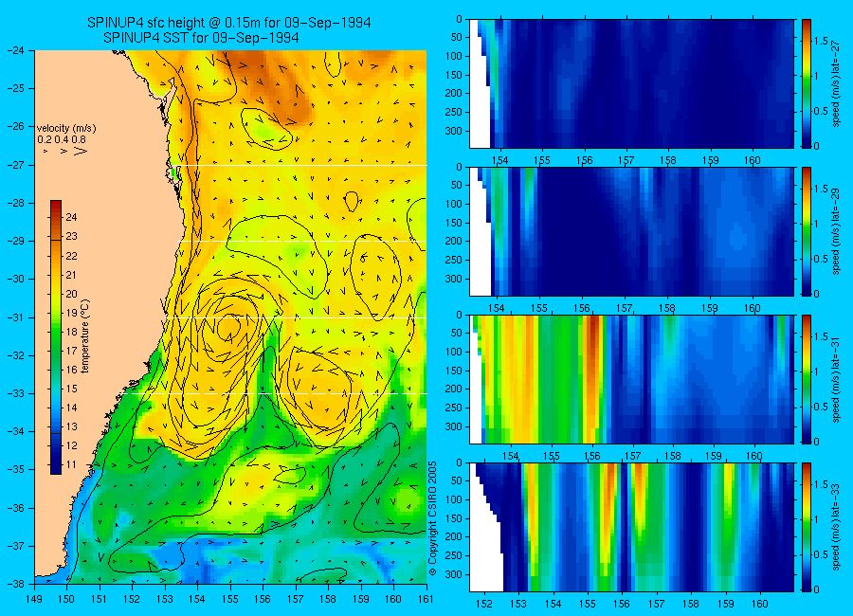Image resolution: width=853 pixels, height=616 pixels.
Task: Click the speed section plot for lat=-29
Action: tap(631, 232)
